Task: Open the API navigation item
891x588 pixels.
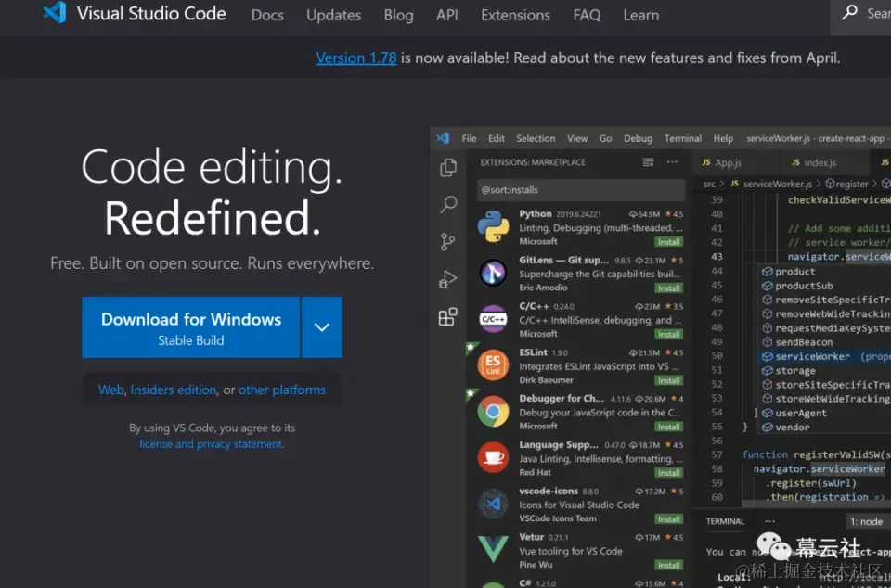Action: [x=447, y=15]
